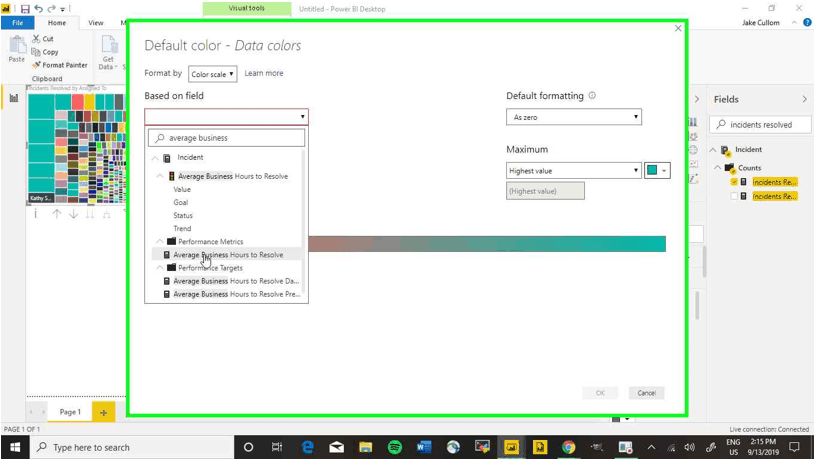The height and width of the screenshot is (459, 816).
Task: Collapse the Counts folder in Fields pane
Action: tap(718, 168)
